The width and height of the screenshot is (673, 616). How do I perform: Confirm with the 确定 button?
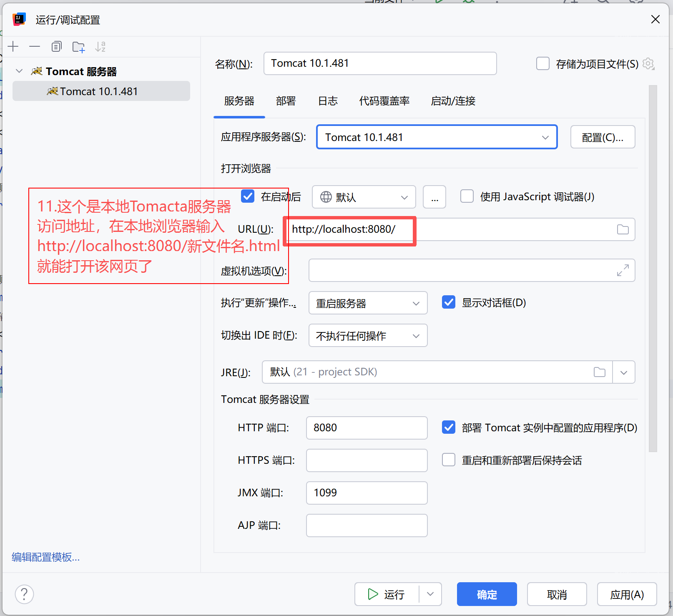coord(487,594)
